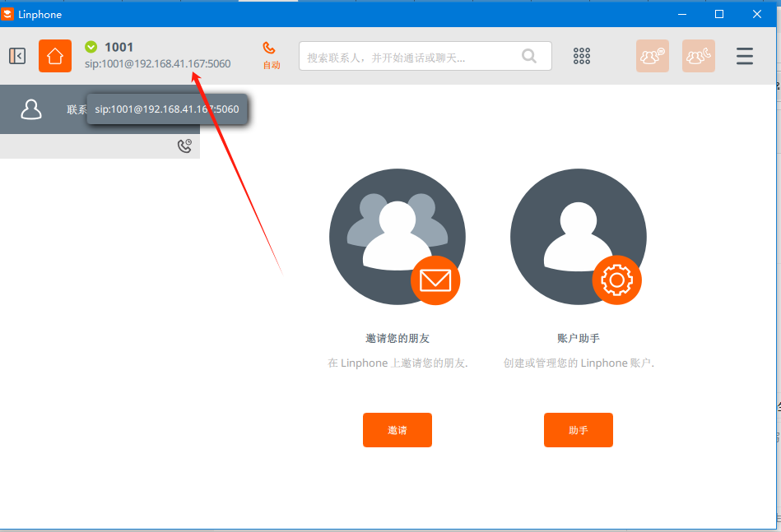Click the magnifier search icon
This screenshot has width=781, height=532.
(x=529, y=56)
